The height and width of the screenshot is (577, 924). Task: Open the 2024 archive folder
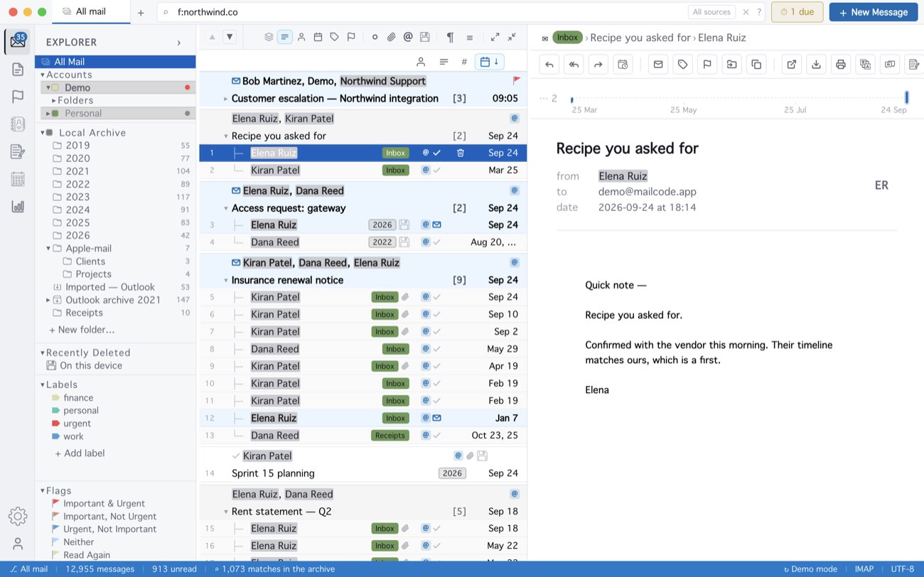tap(115, 210)
